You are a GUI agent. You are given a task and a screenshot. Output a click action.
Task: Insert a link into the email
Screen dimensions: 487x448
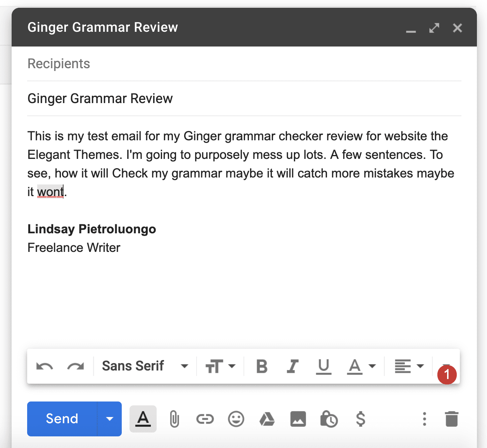[x=205, y=419]
